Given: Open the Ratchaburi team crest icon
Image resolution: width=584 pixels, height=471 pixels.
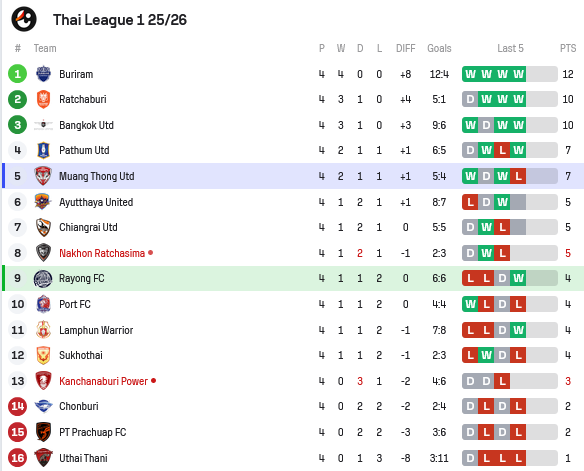Looking at the screenshot, I should tap(44, 99).
